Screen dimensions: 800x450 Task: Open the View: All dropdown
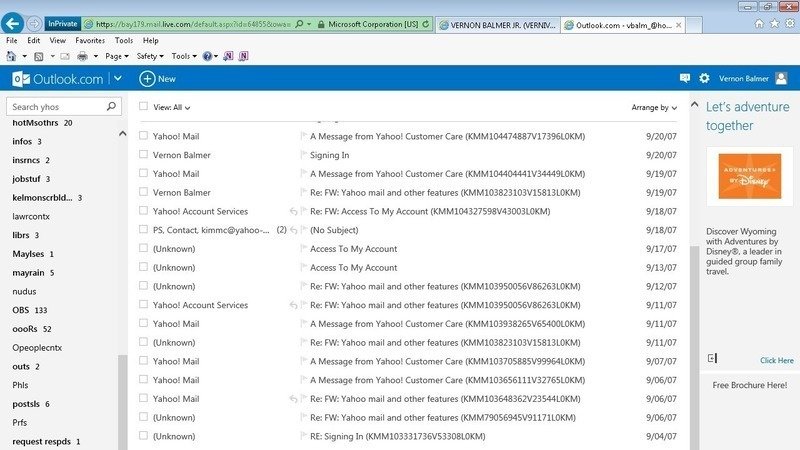point(172,108)
